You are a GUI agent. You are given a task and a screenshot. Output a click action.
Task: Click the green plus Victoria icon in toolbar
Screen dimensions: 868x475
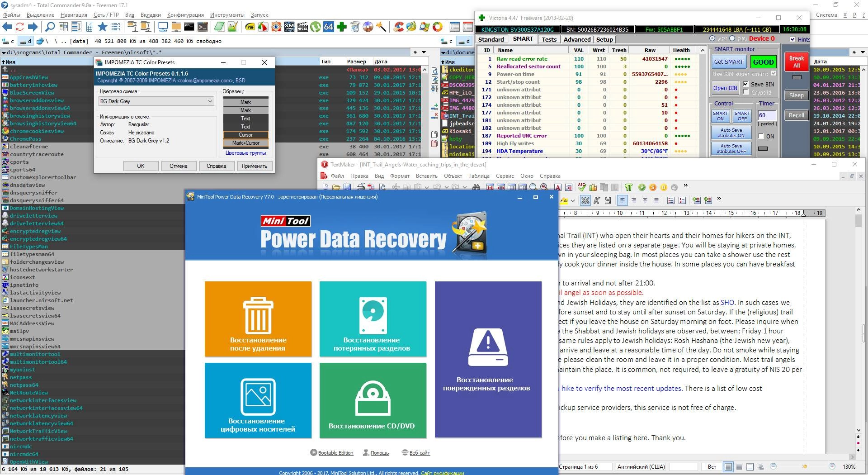pos(341,27)
